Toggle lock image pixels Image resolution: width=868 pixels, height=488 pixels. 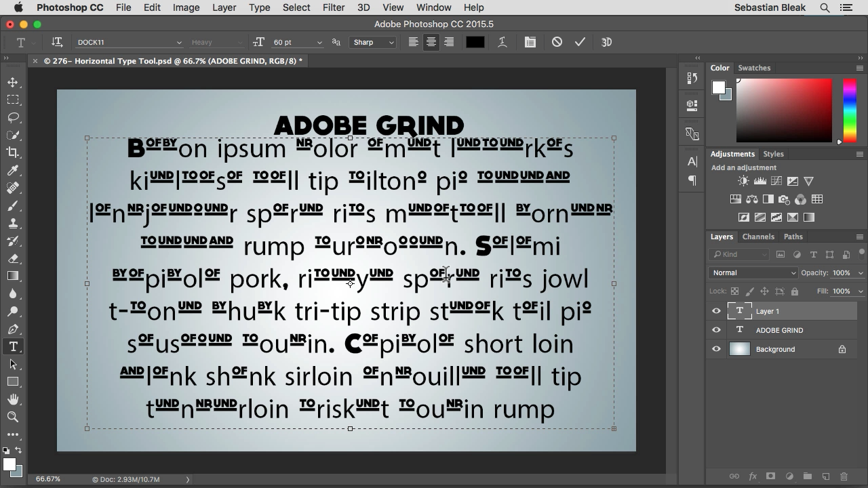(x=749, y=291)
